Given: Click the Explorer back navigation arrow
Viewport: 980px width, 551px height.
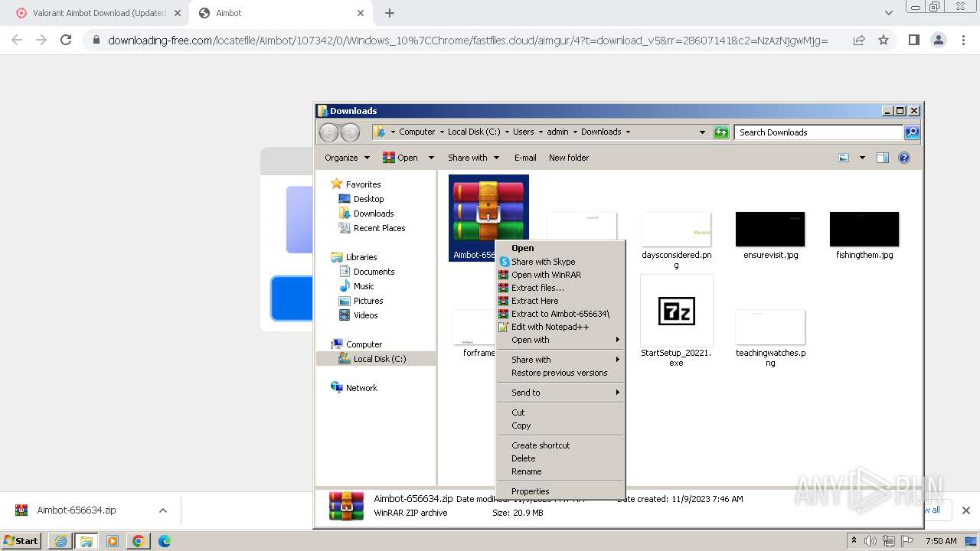Looking at the screenshot, I should point(329,132).
